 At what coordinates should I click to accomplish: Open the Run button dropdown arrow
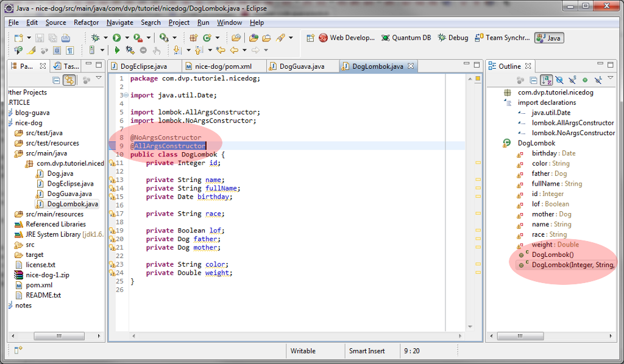[126, 38]
